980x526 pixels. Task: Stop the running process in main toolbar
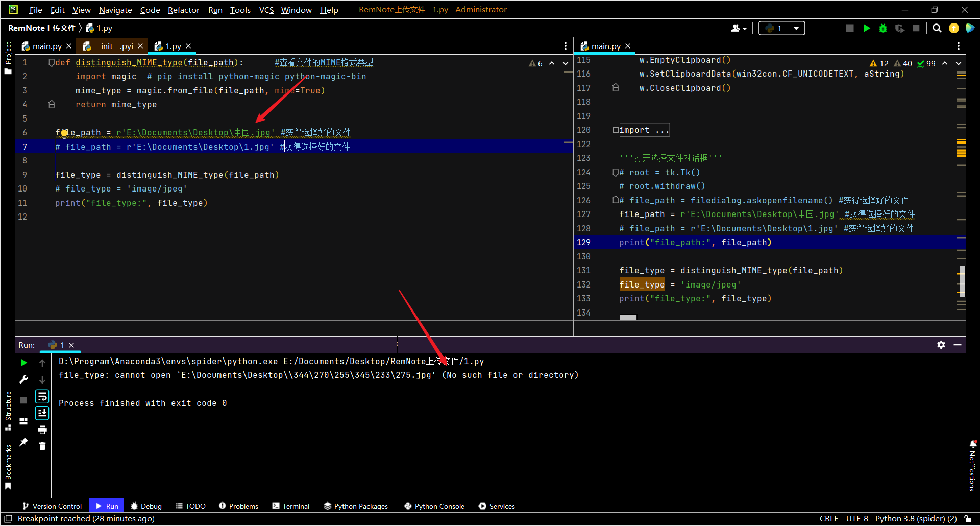pyautogui.click(x=916, y=29)
